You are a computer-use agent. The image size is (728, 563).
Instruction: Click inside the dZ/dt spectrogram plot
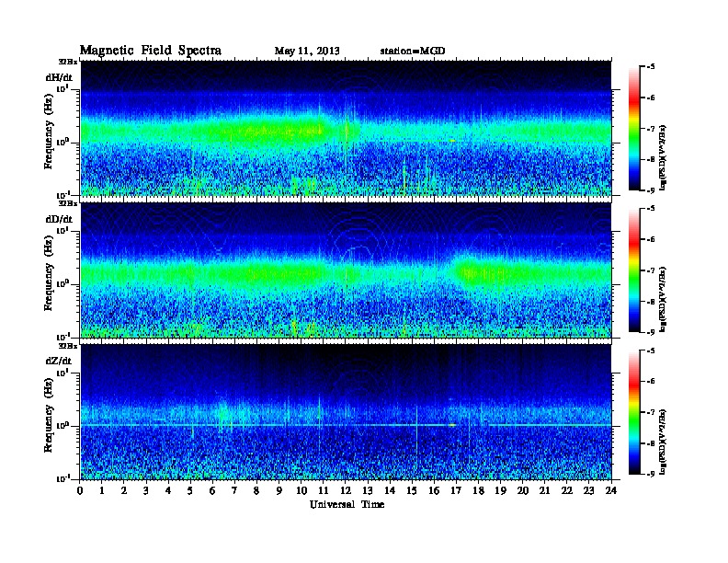pyautogui.click(x=346, y=412)
